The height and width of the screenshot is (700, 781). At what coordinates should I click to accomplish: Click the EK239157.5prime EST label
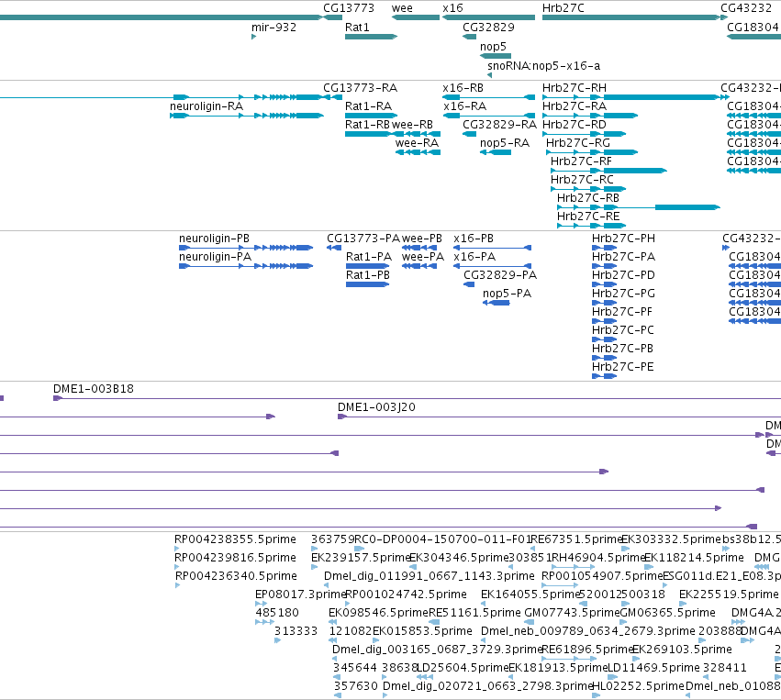tap(360, 558)
